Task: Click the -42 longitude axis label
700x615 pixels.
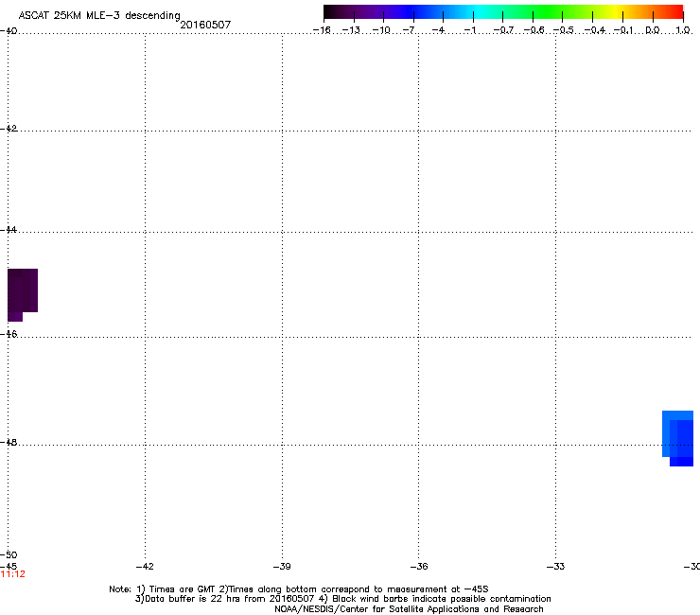Action: (145, 567)
